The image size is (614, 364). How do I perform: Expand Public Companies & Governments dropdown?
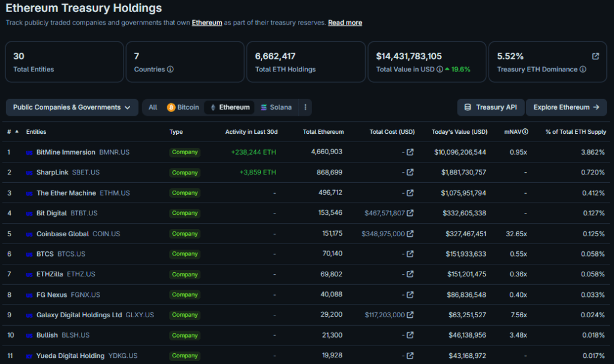[x=72, y=107]
